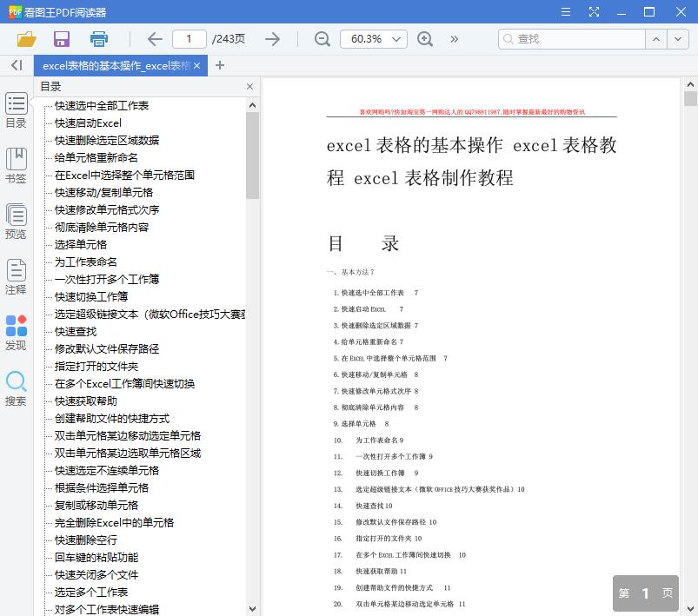The image size is (698, 616).
Task: Select outline item 快速选定不连续单元格
Action: (x=107, y=470)
